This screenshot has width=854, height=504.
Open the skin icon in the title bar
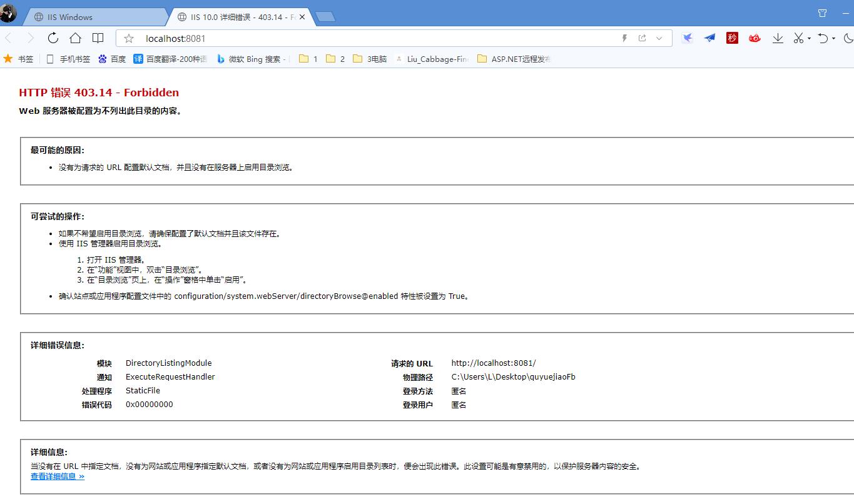pos(823,13)
